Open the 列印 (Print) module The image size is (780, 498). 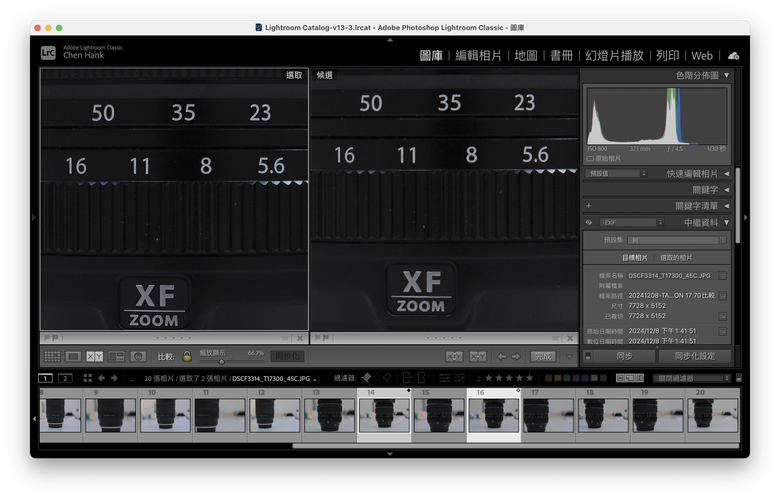(668, 55)
